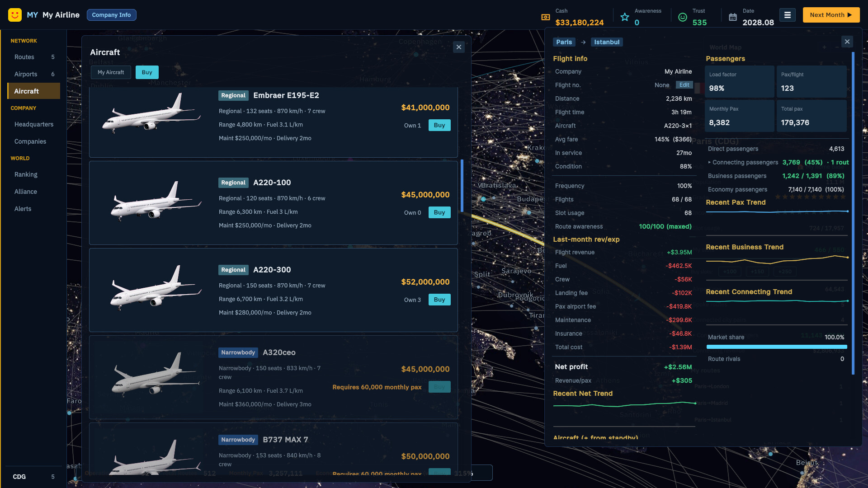Click the A220-100 aircraft image
The image size is (868, 488).
[156, 201]
